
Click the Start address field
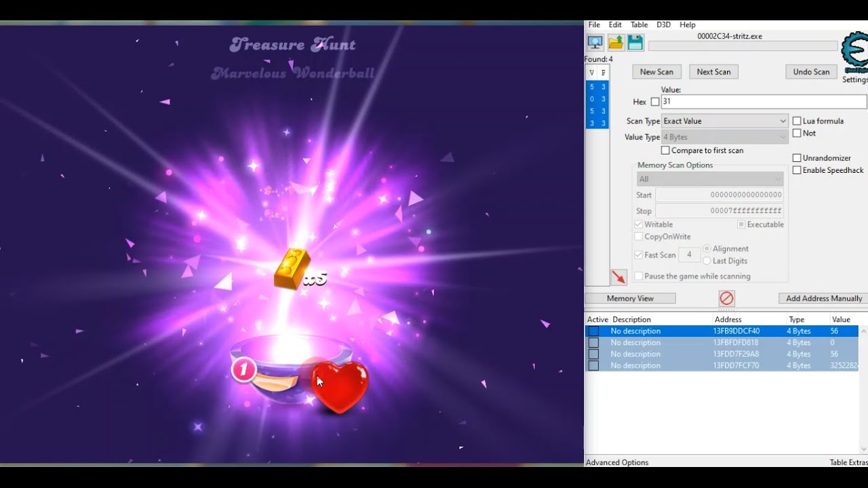coord(719,195)
